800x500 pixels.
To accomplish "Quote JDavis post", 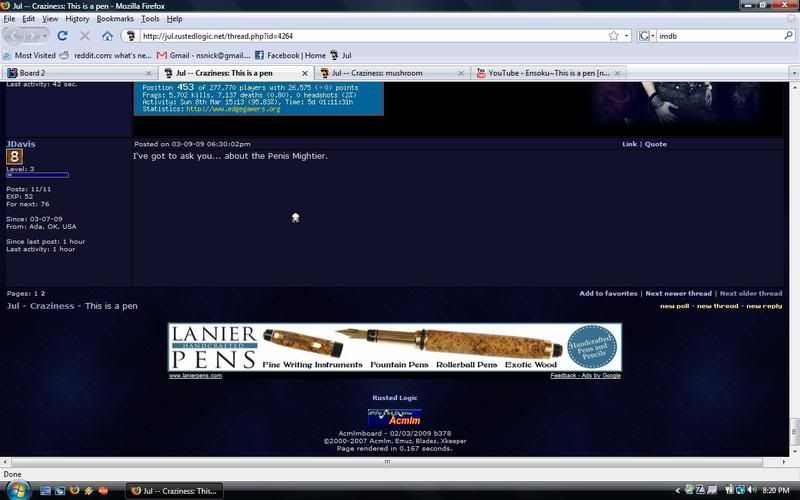I will (656, 144).
